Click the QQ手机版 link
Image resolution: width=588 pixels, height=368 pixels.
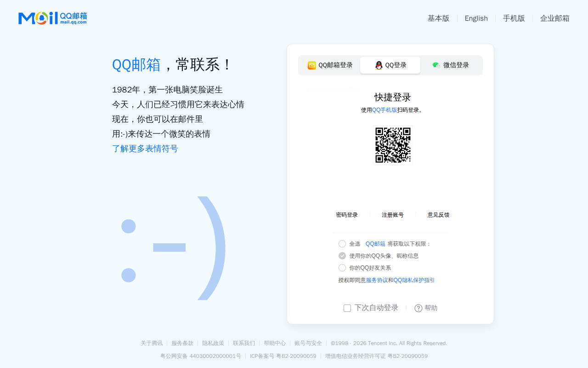point(384,110)
